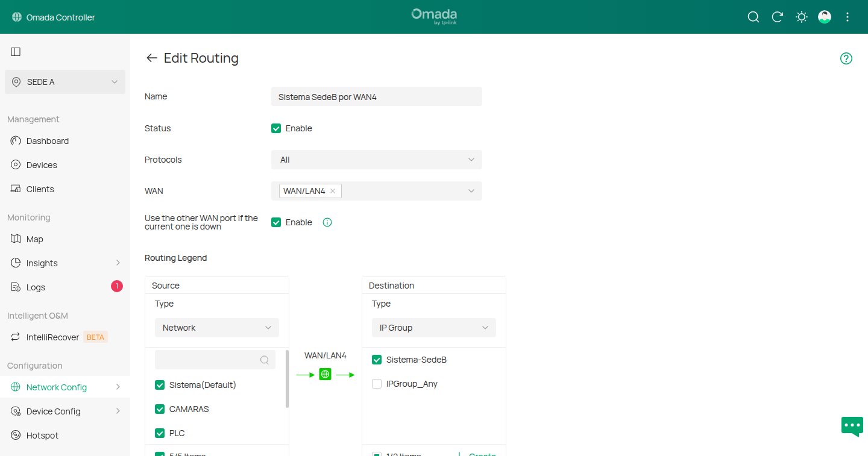
Task: Toggle the light/dark theme sun icon
Action: point(802,17)
